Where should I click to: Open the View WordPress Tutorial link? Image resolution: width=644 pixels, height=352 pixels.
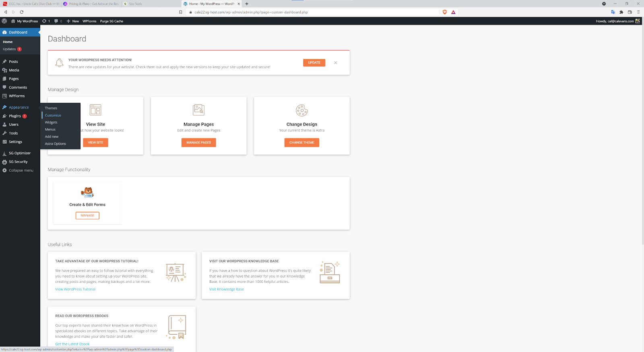tap(75, 289)
